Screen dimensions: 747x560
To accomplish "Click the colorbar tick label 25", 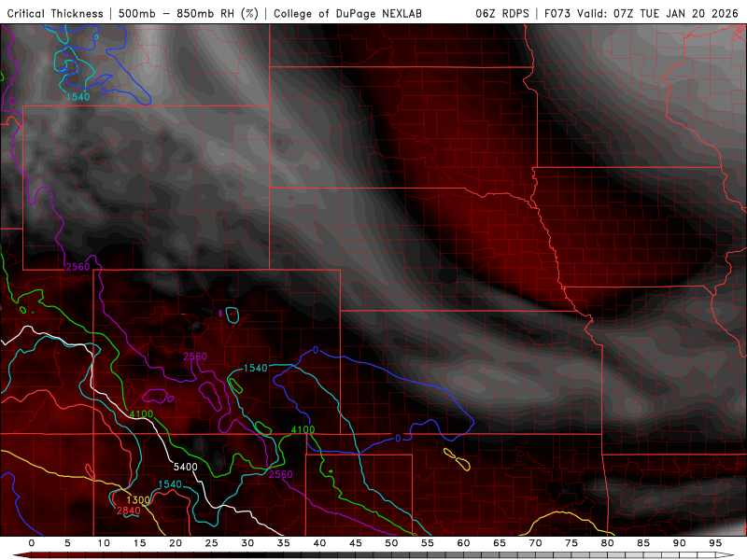I will pos(212,543).
